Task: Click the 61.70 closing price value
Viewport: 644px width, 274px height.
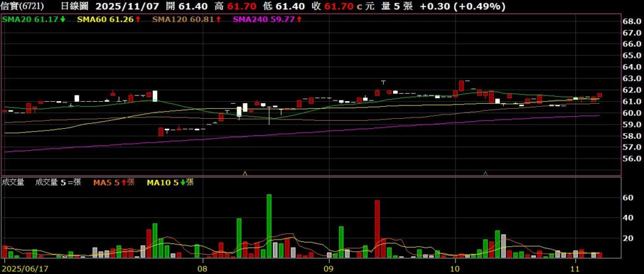Action: click(x=336, y=6)
